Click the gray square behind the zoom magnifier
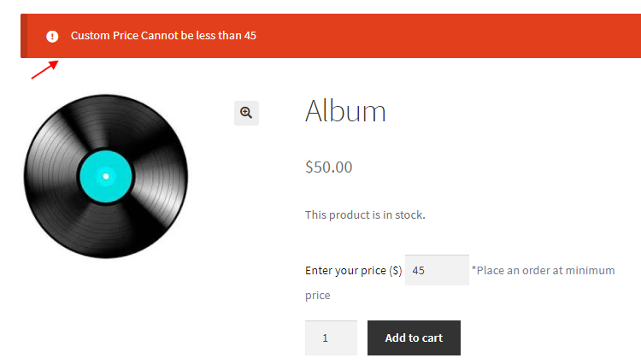This screenshot has width=641, height=364. point(246,113)
